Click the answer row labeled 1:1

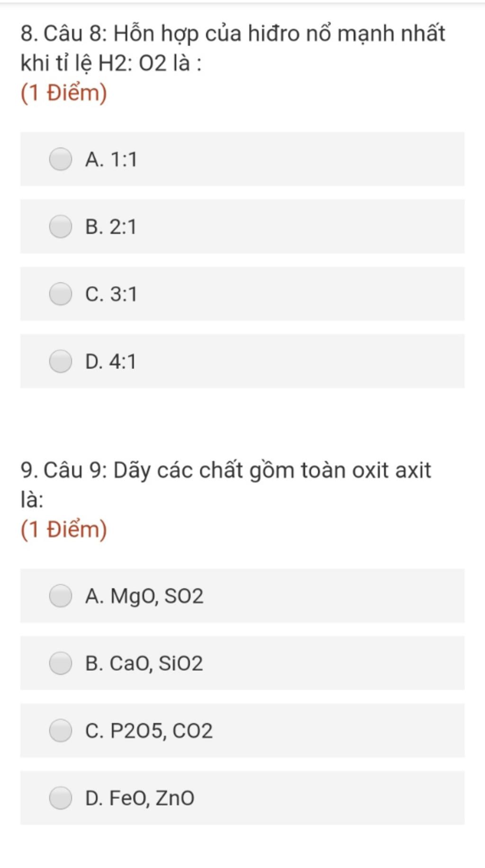point(242,159)
